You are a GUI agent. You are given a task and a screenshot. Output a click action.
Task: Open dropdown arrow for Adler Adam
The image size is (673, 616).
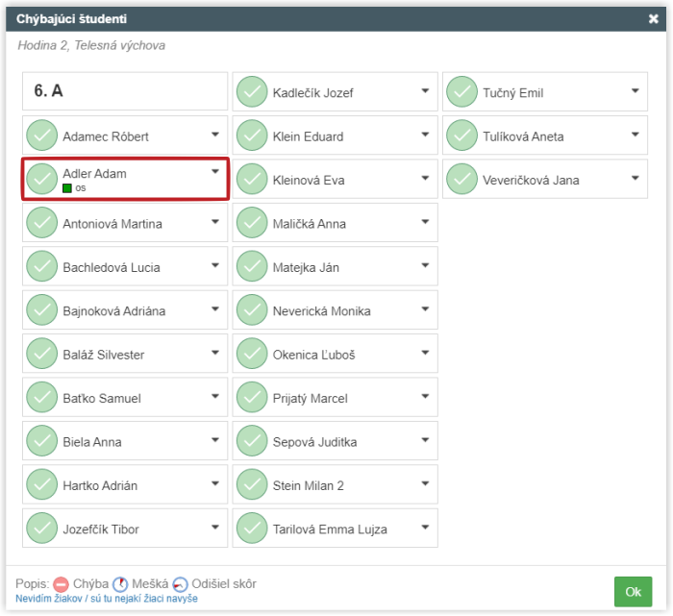pyautogui.click(x=215, y=172)
